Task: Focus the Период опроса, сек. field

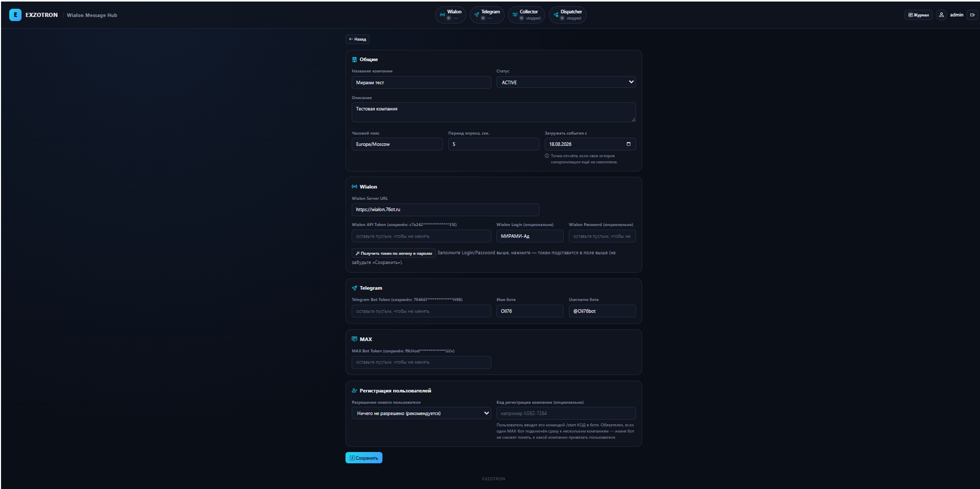Action: pyautogui.click(x=493, y=144)
